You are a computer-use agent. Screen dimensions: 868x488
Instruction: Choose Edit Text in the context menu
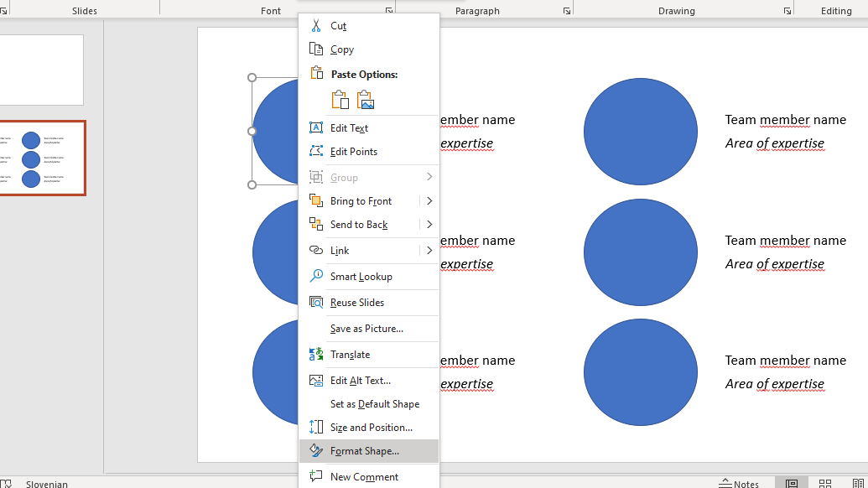tap(369, 127)
